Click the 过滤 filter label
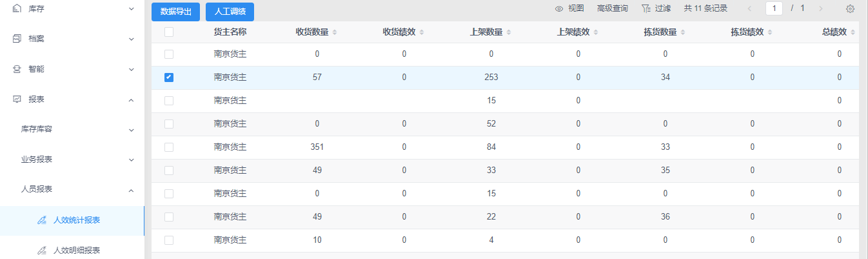 click(x=662, y=8)
